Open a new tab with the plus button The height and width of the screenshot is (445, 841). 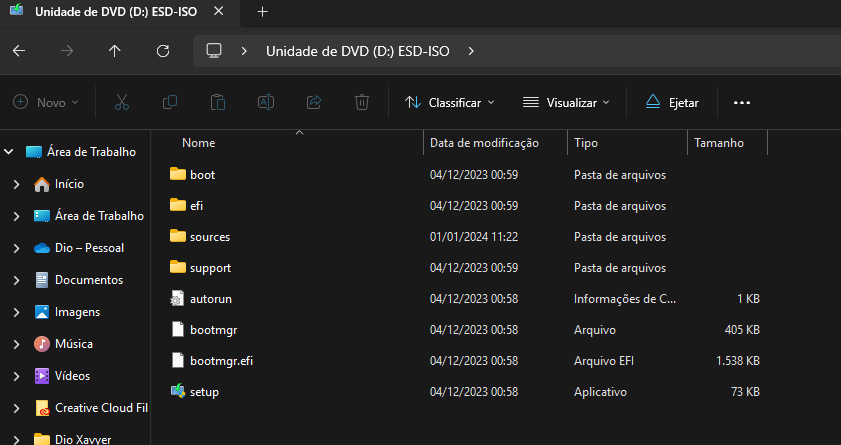click(x=262, y=12)
